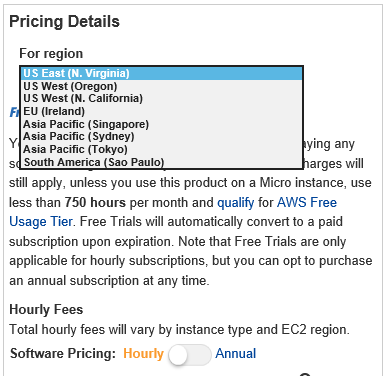The image size is (383, 376).
Task: Select Asia Pacific (Sydney) region
Action: click(162, 136)
